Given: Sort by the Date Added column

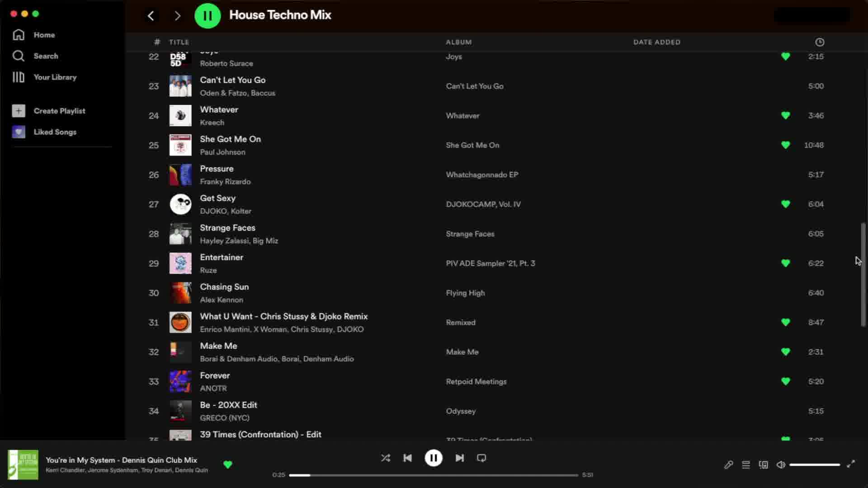Looking at the screenshot, I should point(656,42).
